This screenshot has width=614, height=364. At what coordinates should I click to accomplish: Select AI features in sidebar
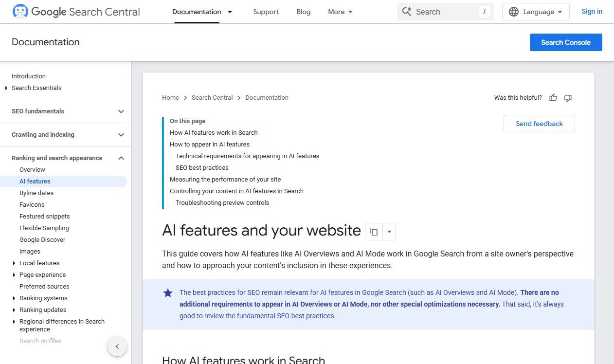tap(35, 182)
